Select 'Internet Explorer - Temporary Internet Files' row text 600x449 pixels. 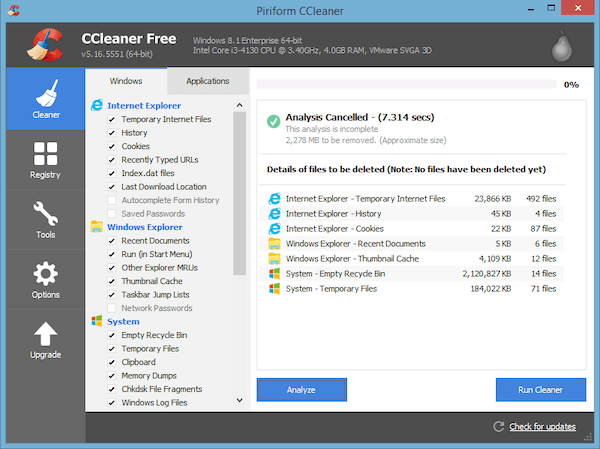pos(365,199)
